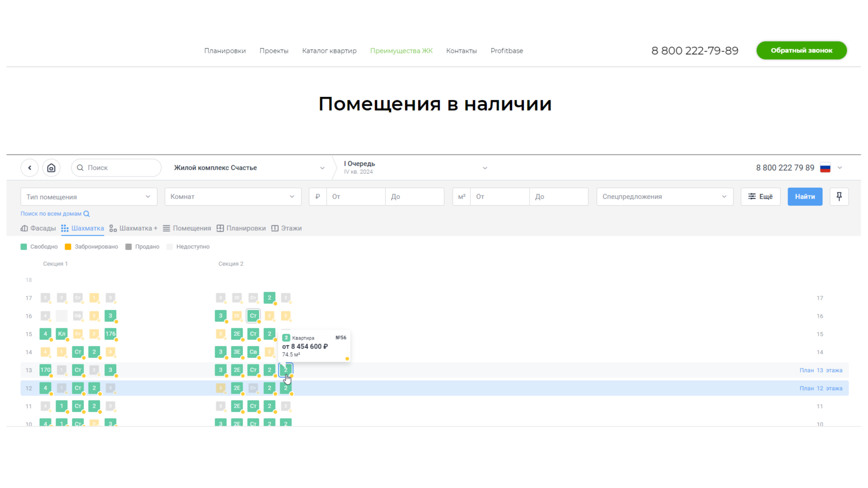Viewport: 868px width, 488px height.
Task: Click Поиск по всем домам link
Action: point(51,214)
